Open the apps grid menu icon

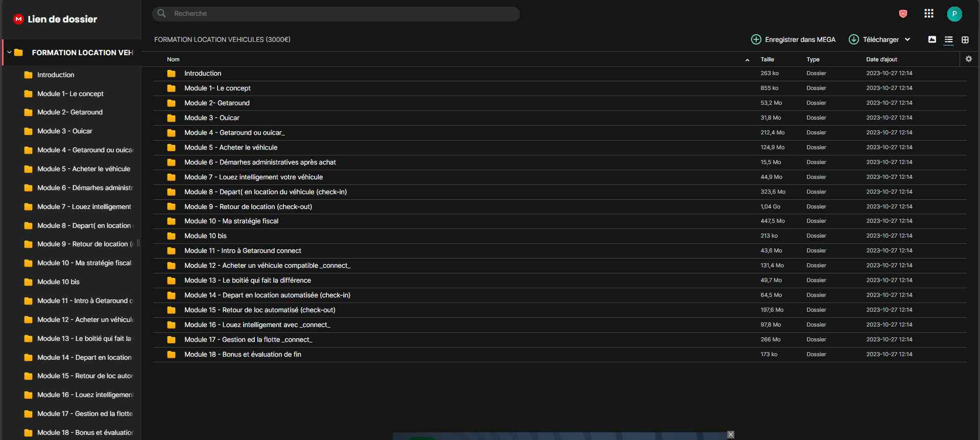point(929,14)
